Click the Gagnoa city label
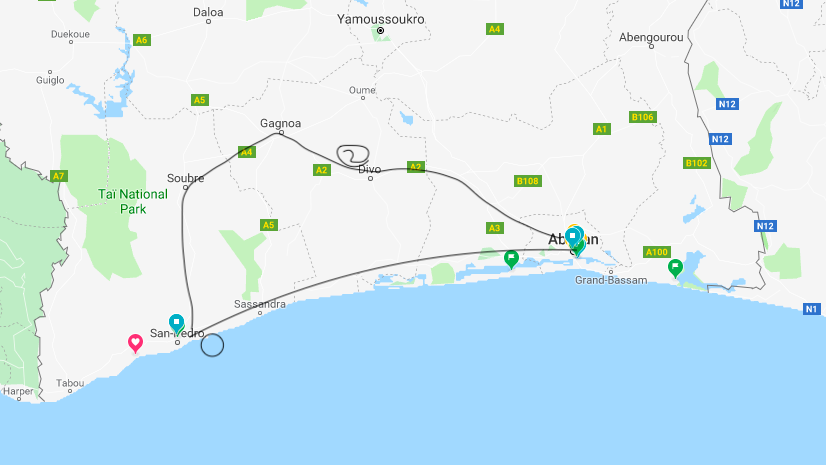This screenshot has width=826, height=465. click(280, 123)
